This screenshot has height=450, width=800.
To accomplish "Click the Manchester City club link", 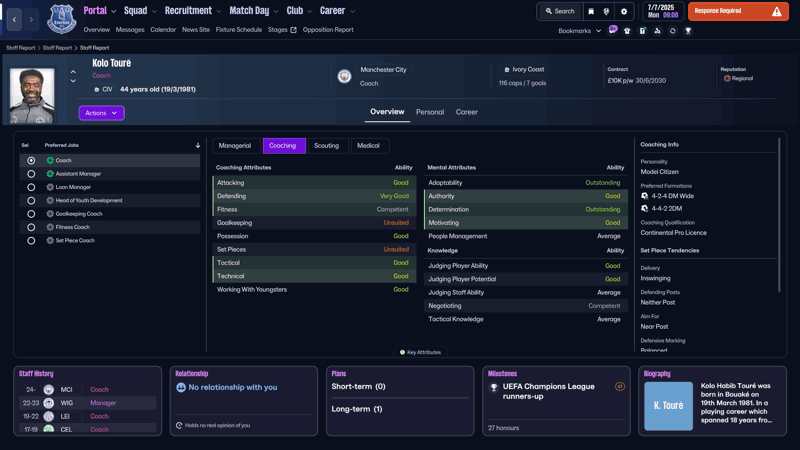I will coord(383,70).
